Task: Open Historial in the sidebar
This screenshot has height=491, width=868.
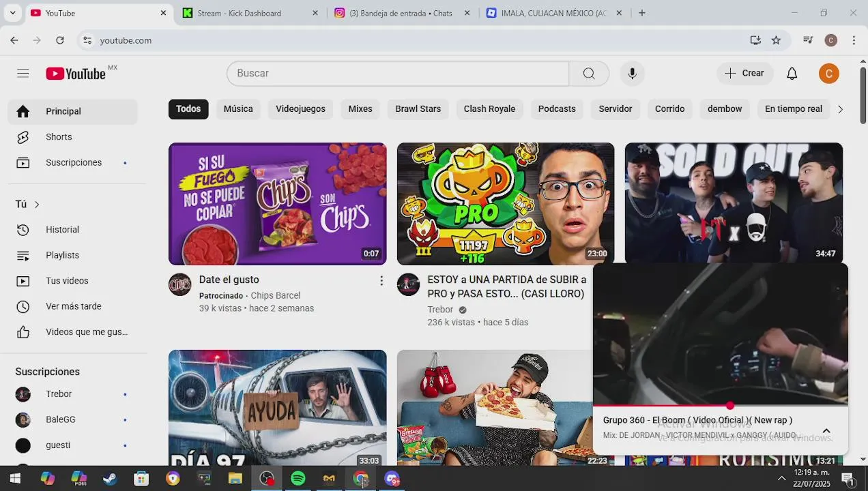Action: pyautogui.click(x=73, y=230)
